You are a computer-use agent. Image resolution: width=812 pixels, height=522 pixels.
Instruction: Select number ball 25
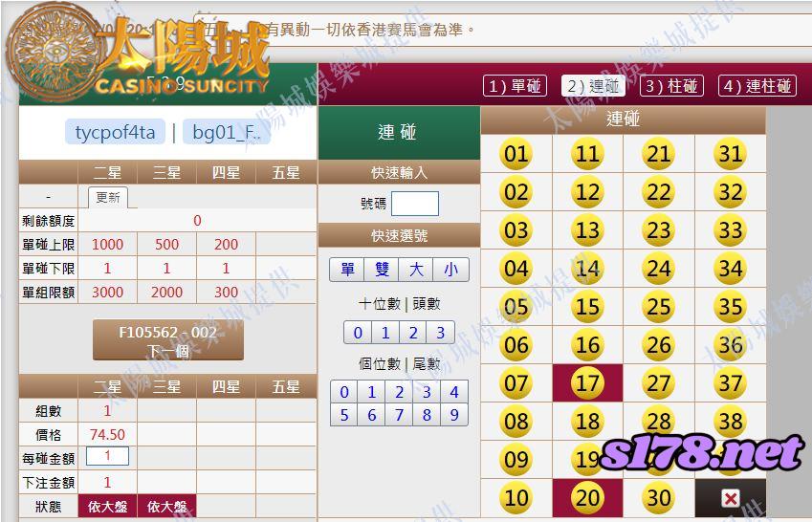pos(658,307)
